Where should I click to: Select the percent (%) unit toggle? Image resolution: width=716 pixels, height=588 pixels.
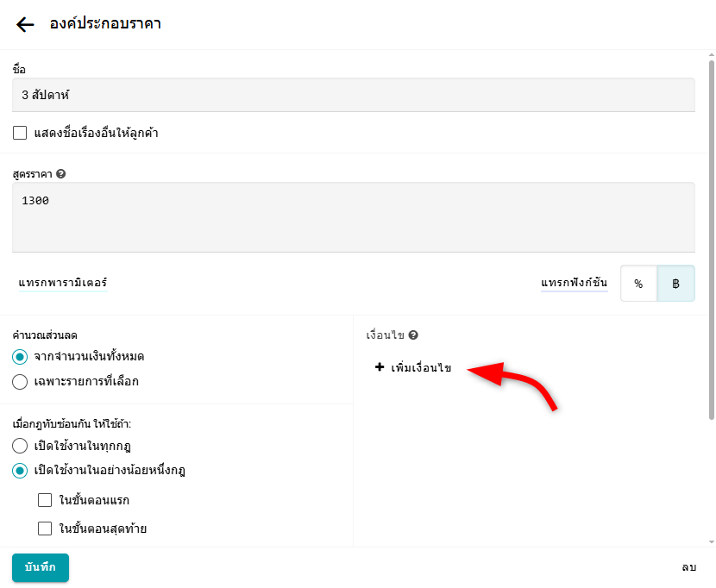pyautogui.click(x=638, y=283)
